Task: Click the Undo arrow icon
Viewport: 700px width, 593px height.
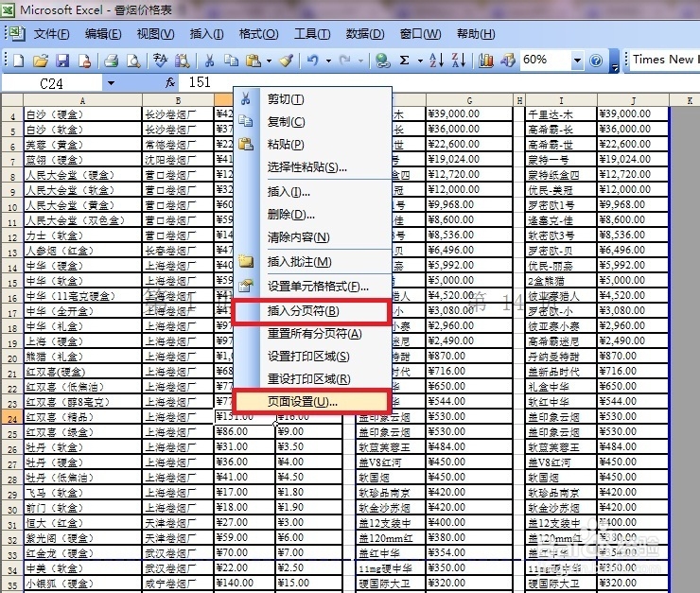Action: click(312, 61)
